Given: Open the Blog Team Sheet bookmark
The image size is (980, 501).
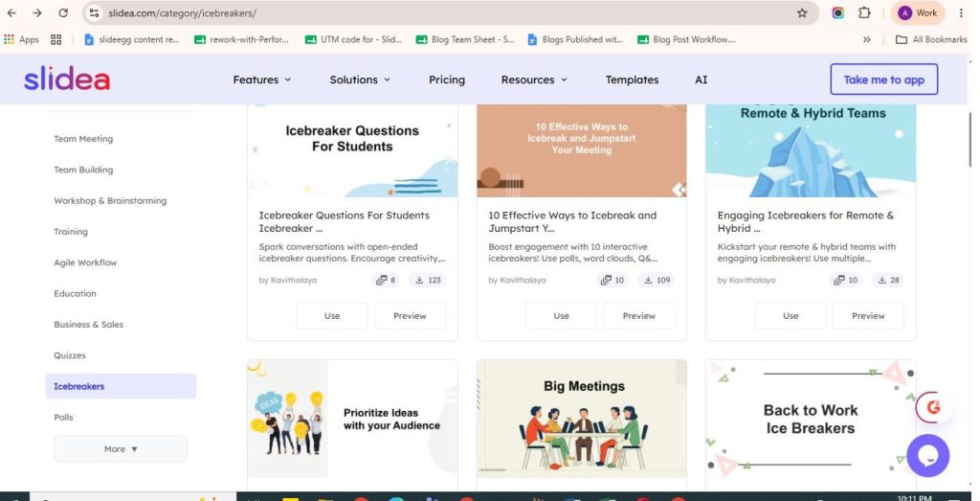Looking at the screenshot, I should pos(465,39).
